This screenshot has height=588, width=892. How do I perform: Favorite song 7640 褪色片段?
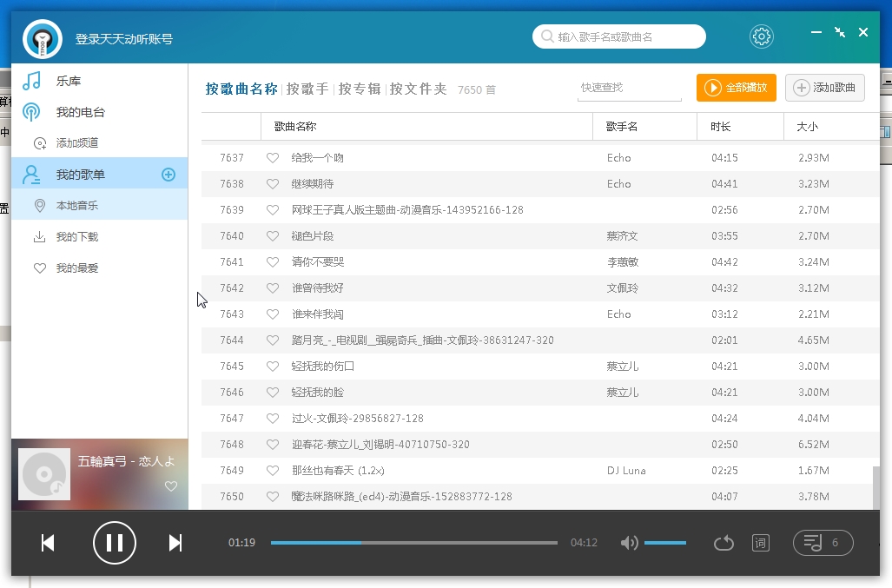point(273,236)
